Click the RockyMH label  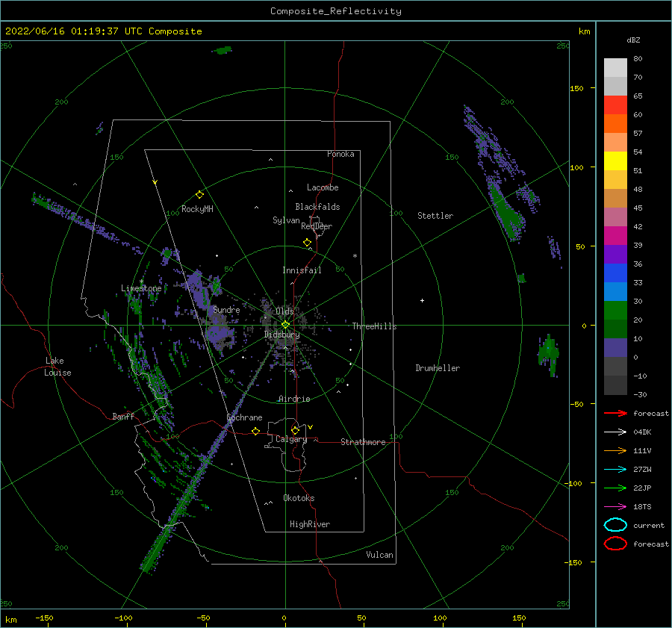[x=197, y=209]
